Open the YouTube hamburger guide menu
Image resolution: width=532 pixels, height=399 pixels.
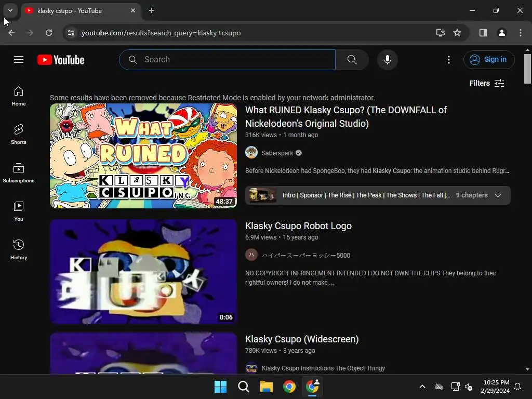[19, 60]
